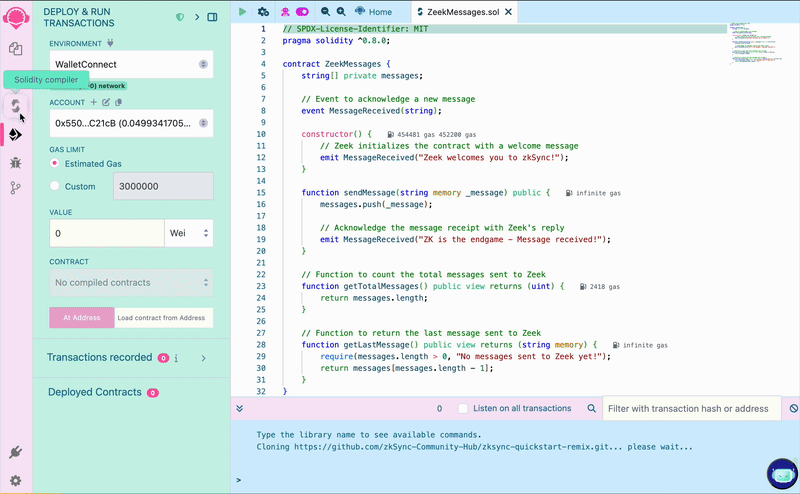Open the No compiled contracts dropdown
The height and width of the screenshot is (494, 800).
(x=131, y=283)
